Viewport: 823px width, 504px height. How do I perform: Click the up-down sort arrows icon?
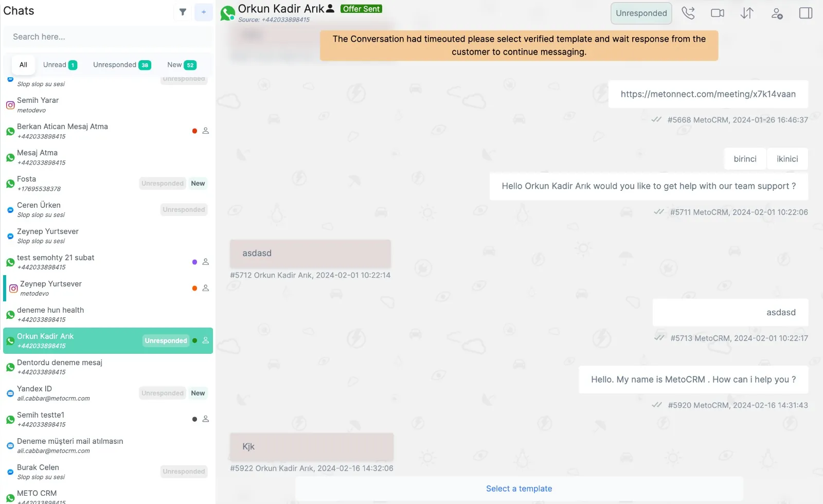click(747, 13)
